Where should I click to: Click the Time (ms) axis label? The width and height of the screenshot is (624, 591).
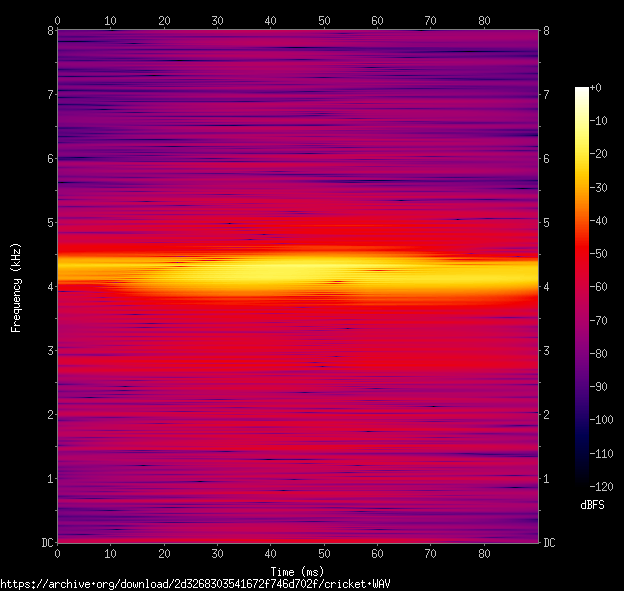[297, 571]
